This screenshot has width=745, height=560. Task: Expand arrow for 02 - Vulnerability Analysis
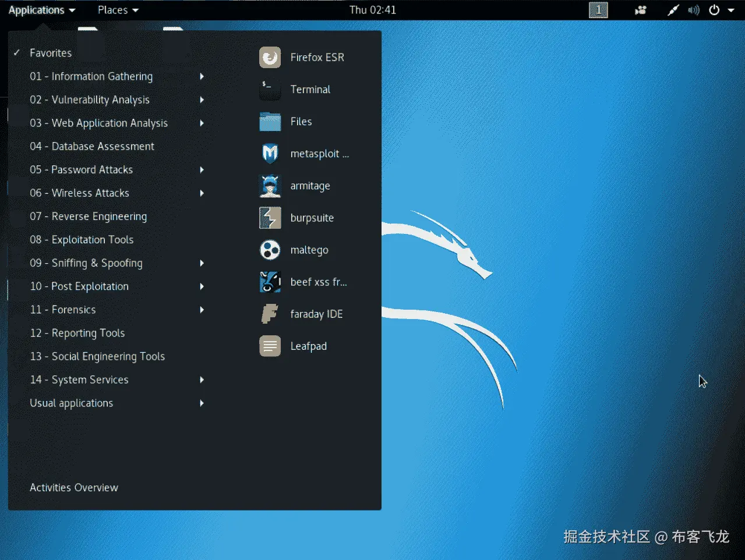[x=202, y=100]
